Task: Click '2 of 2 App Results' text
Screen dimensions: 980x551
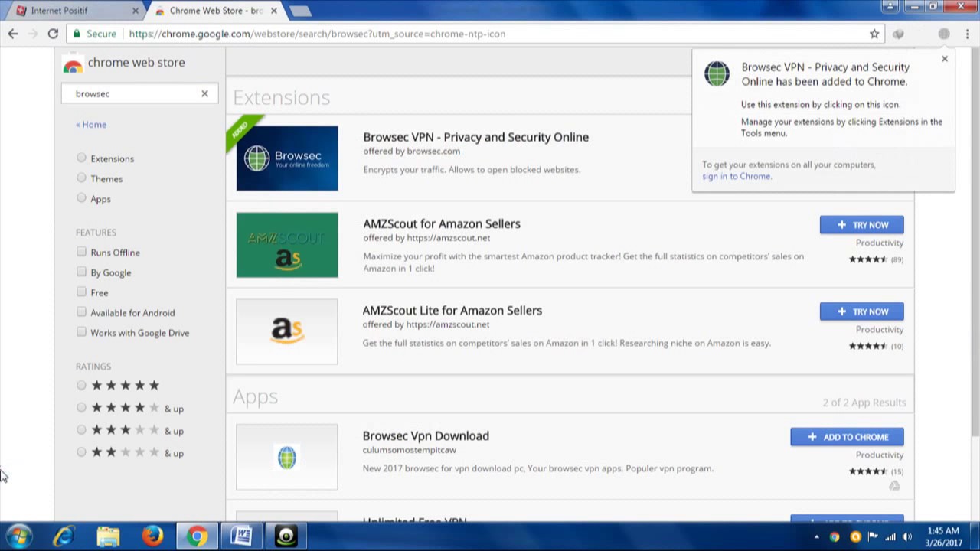Action: [864, 403]
